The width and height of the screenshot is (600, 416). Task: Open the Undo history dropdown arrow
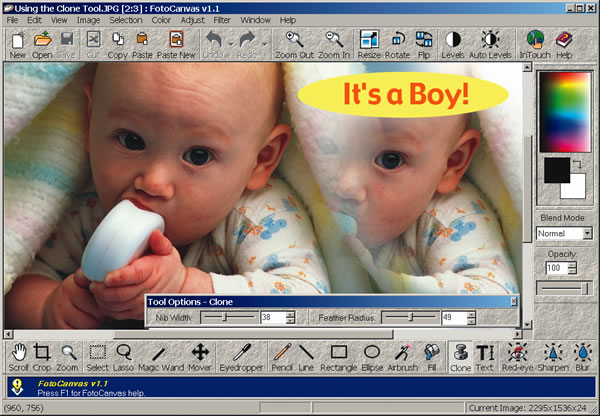tap(230, 44)
